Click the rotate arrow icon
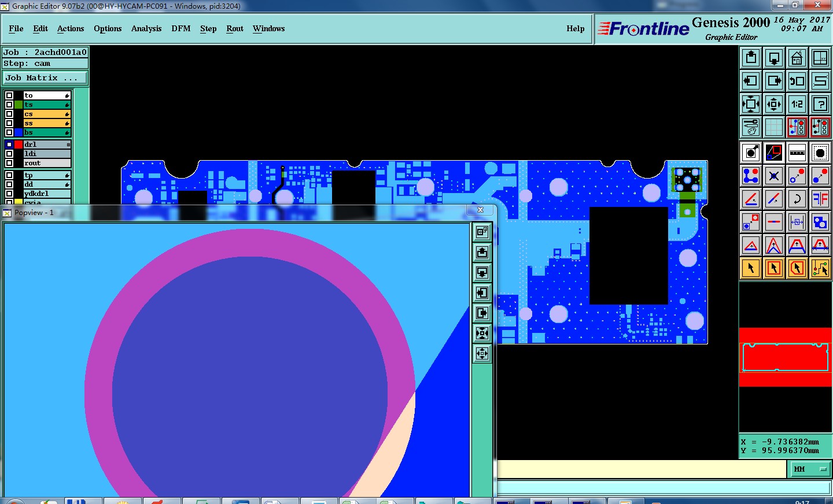Image resolution: width=833 pixels, height=504 pixels. tap(797, 199)
